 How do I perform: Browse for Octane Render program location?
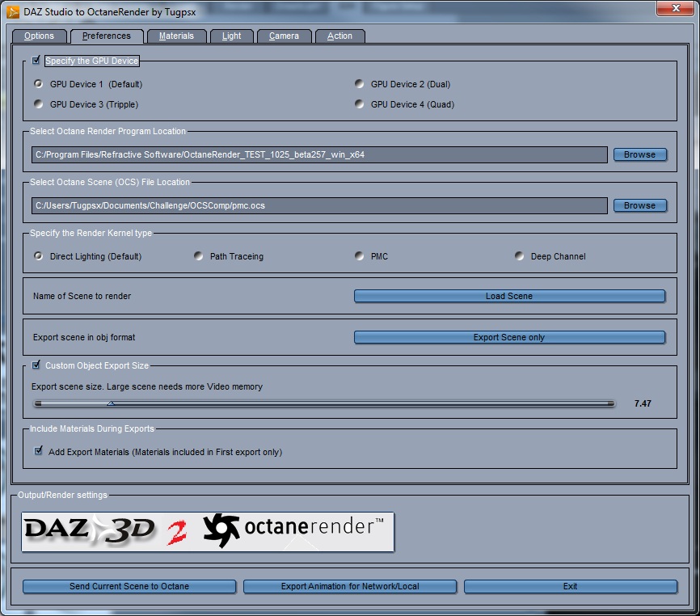639,155
